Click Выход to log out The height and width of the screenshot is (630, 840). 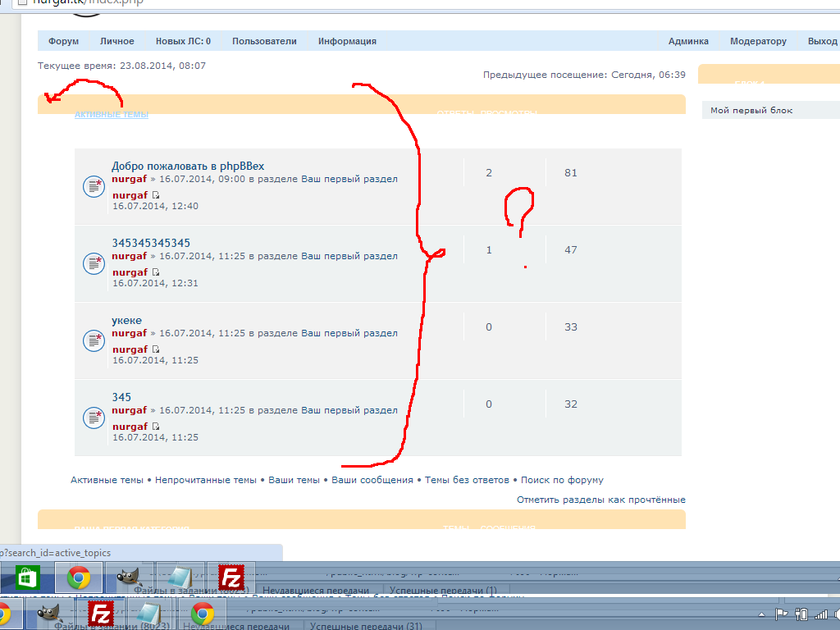click(822, 41)
